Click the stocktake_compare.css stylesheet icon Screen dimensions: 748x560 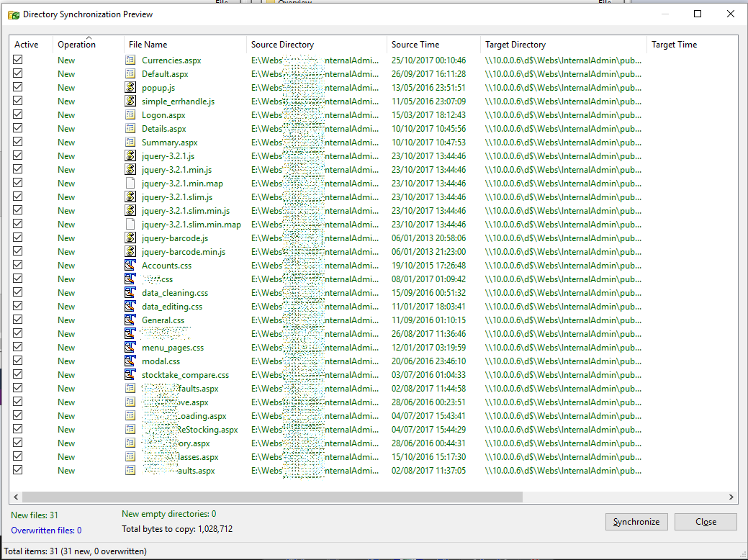click(130, 374)
